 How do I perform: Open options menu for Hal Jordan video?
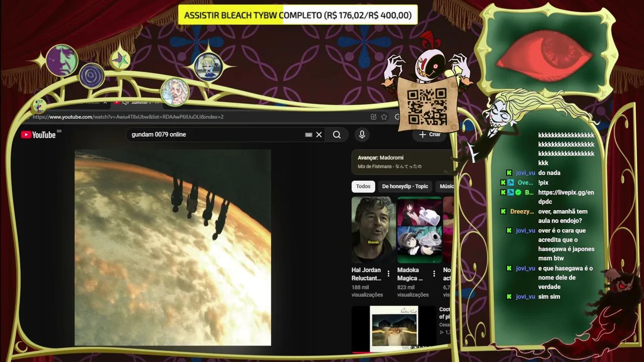pos(388,274)
